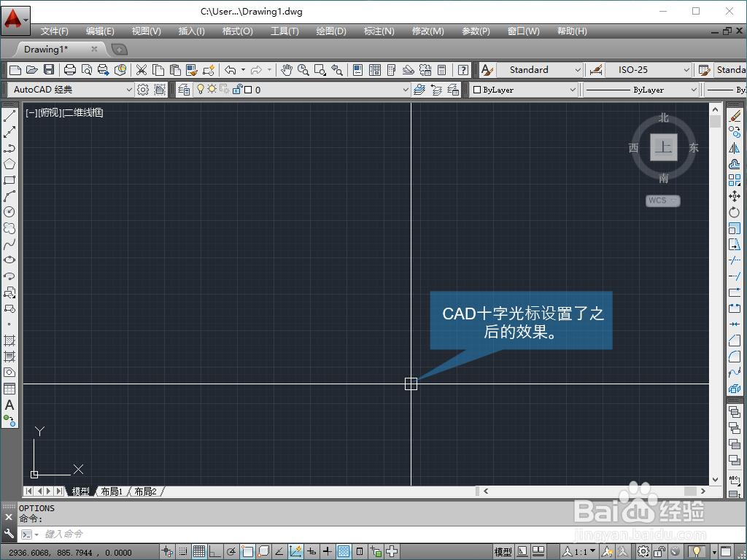747x560 pixels.
Task: Select the Multiline Text tool
Action: [9, 405]
